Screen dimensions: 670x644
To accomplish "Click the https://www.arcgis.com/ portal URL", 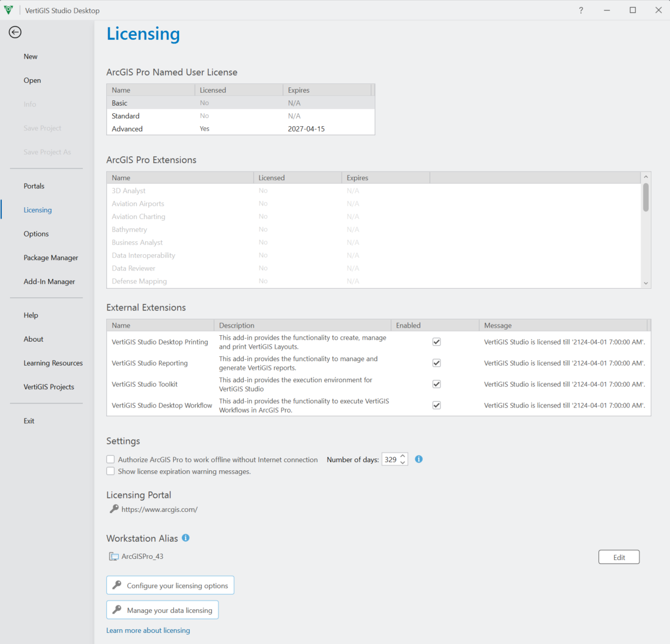I will point(159,509).
